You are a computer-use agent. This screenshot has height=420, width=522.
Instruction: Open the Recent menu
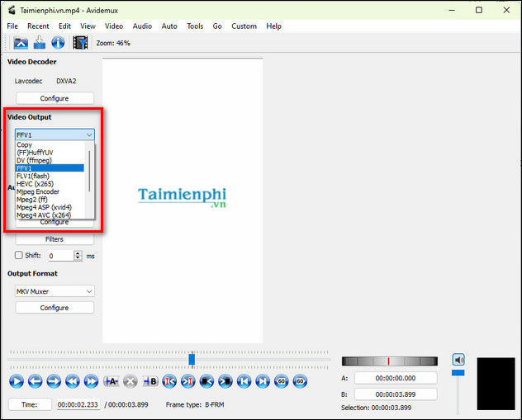point(38,26)
